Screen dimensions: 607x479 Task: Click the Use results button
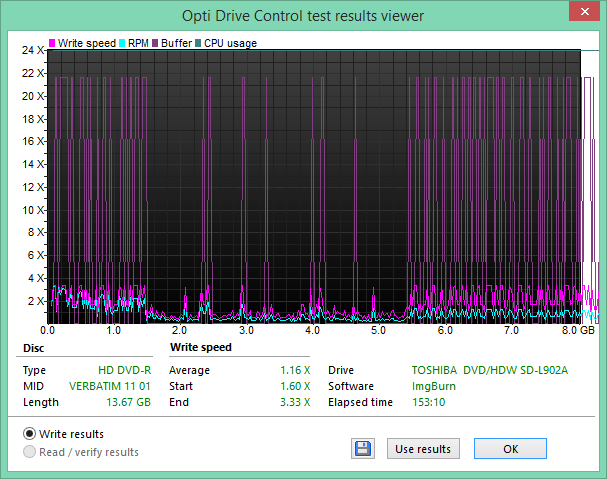coord(423,449)
